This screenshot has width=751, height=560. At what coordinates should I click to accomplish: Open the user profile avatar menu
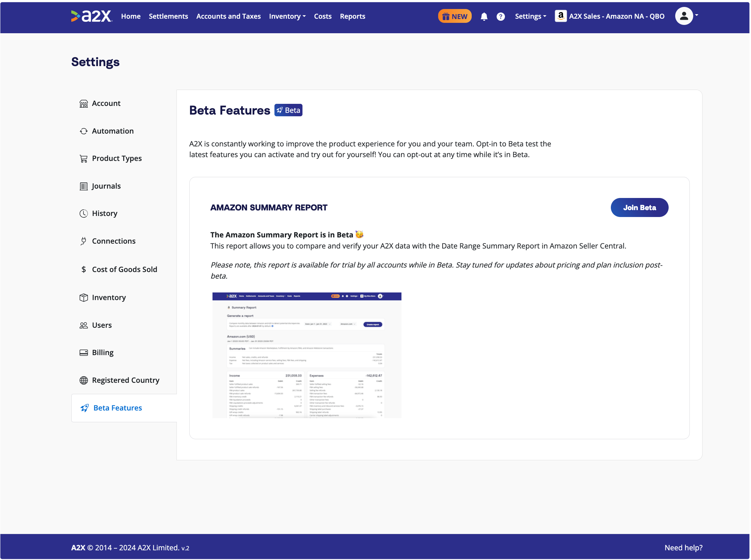coord(684,16)
